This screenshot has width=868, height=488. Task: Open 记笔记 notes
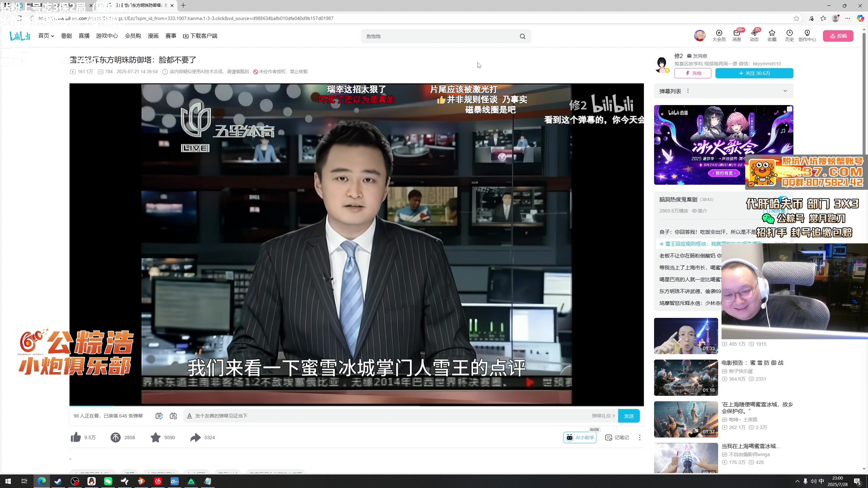[617, 438]
